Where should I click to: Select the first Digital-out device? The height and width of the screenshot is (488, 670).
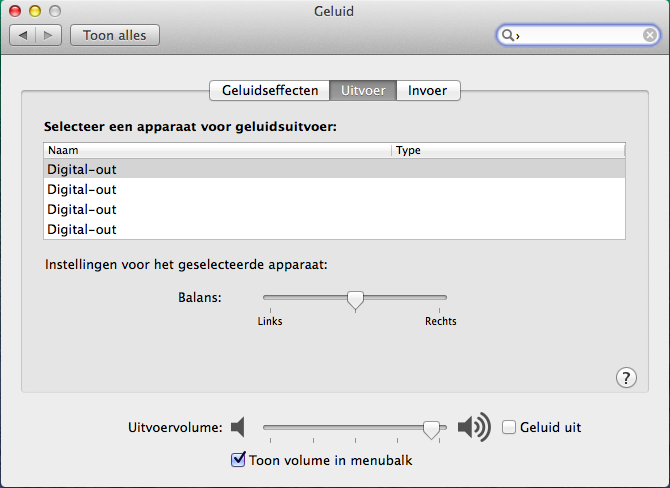(x=82, y=170)
